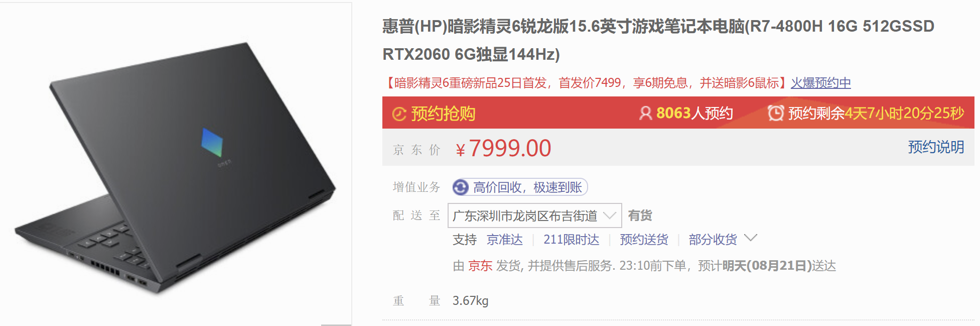Click the 预约送货 service link

(644, 240)
